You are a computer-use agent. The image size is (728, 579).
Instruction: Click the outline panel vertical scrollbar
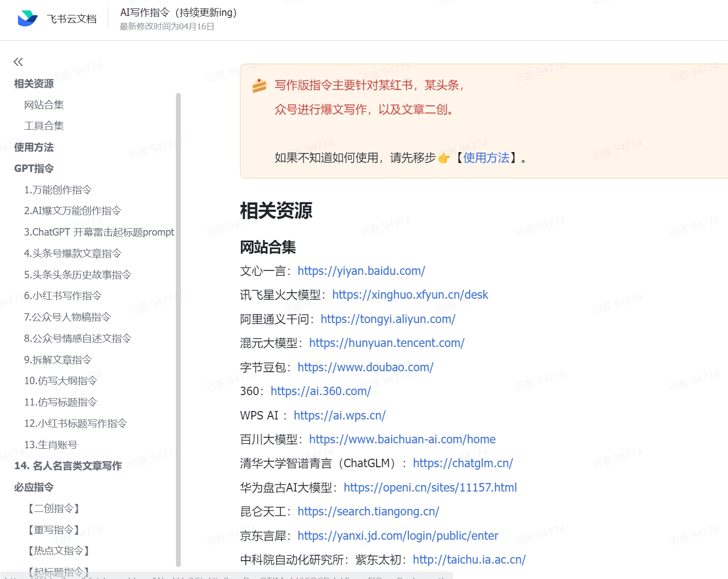pos(178,329)
